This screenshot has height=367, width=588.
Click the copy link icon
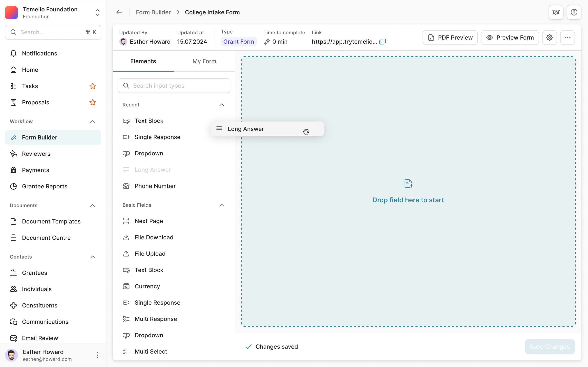pyautogui.click(x=383, y=42)
